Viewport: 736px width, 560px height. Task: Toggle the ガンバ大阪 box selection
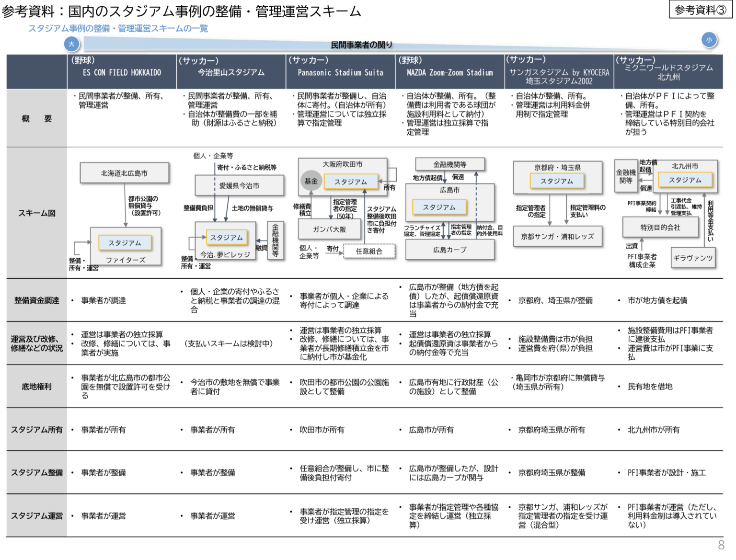tap(329, 230)
